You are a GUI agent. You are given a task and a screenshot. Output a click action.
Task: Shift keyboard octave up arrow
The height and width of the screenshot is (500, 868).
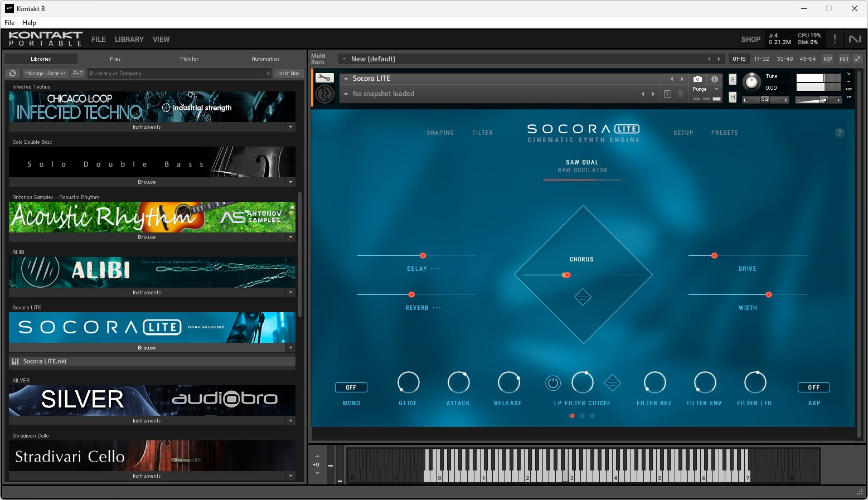tap(317, 457)
